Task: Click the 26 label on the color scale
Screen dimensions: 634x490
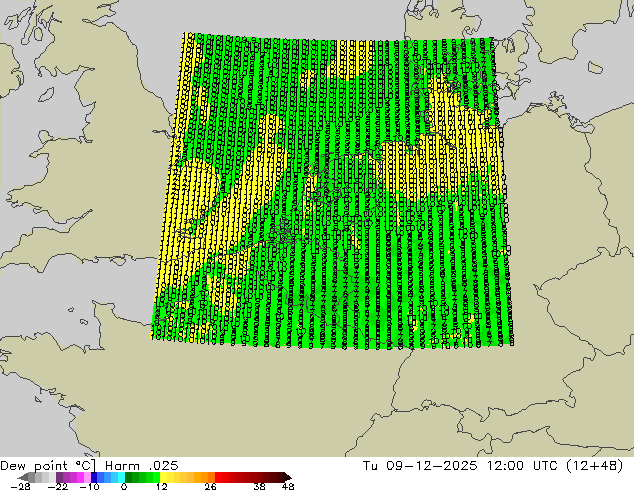Action: pos(210,486)
